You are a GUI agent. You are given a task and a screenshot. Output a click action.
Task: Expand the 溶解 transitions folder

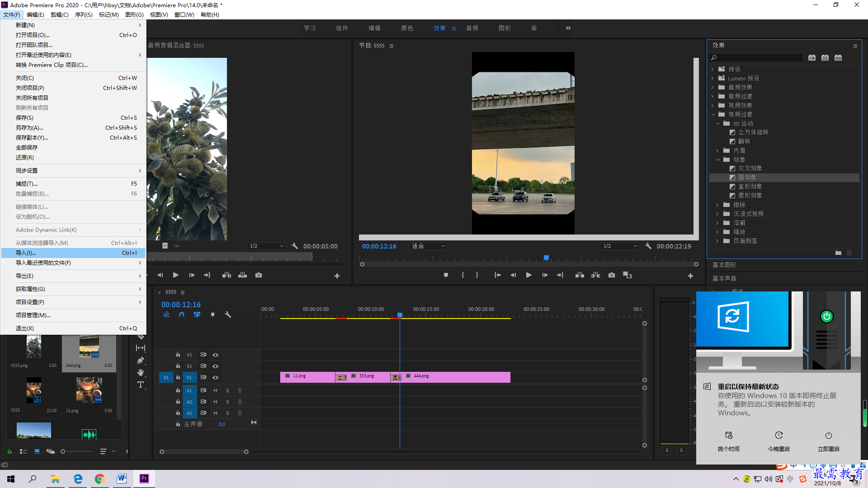(x=717, y=223)
